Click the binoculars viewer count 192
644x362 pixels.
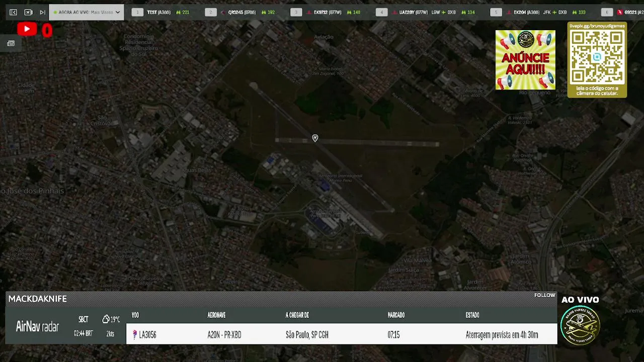point(268,12)
